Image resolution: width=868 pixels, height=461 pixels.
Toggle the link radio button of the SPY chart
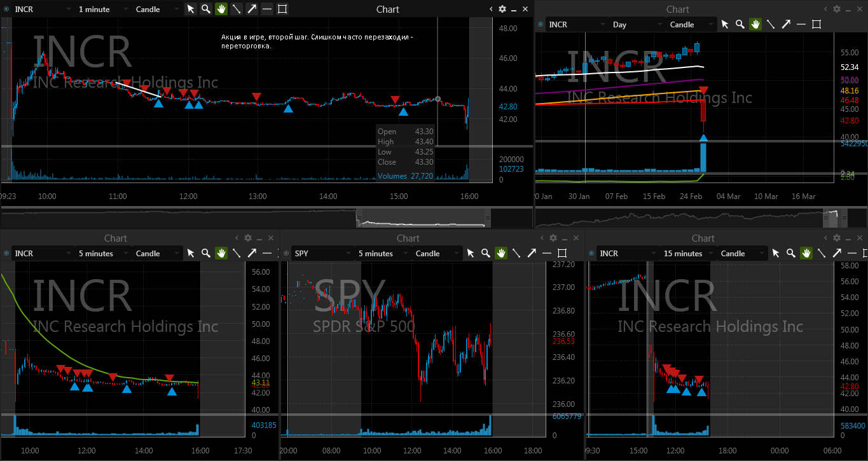coord(286,253)
